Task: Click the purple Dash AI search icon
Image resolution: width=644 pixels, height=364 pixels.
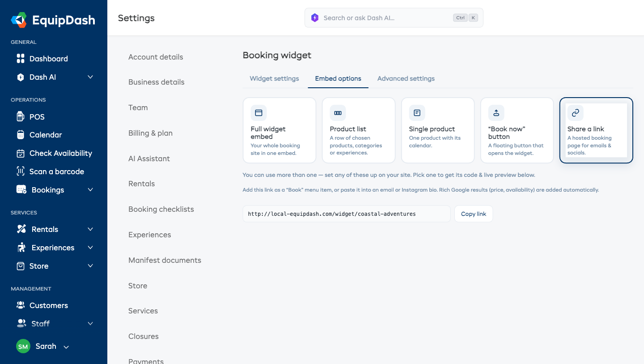Action: 315,18
